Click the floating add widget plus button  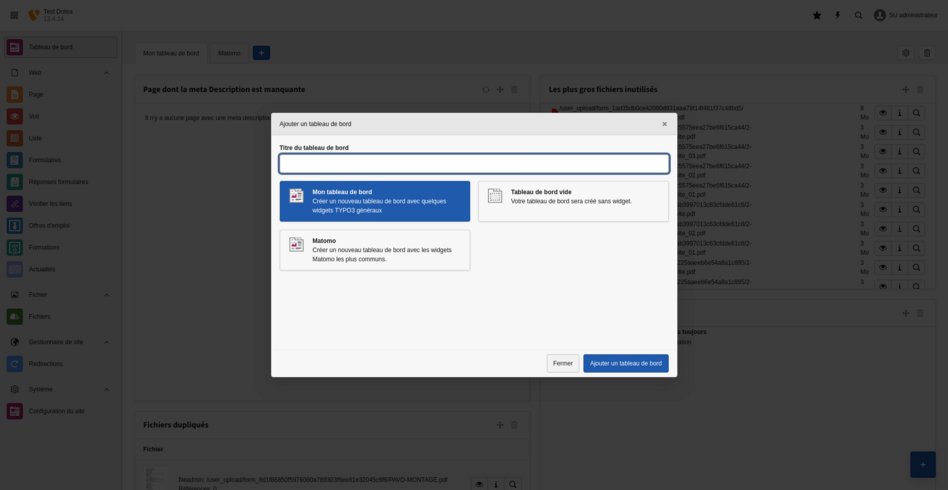(923, 465)
